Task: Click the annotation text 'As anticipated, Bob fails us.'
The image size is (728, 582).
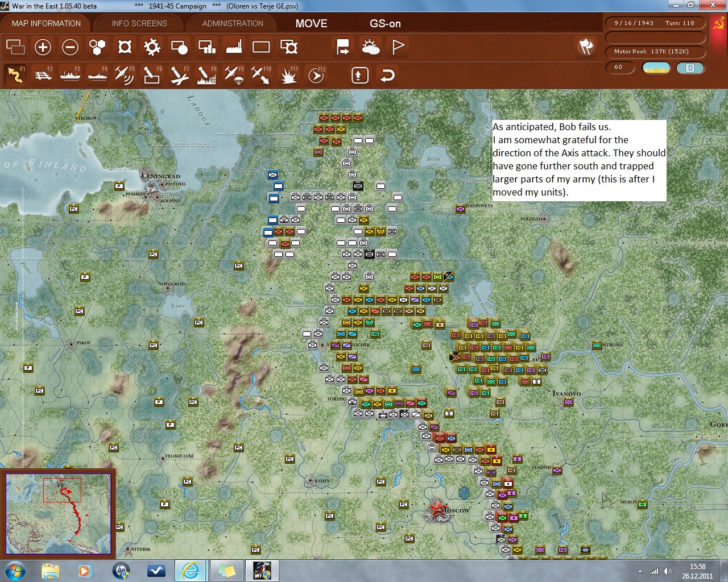Action: [552, 127]
